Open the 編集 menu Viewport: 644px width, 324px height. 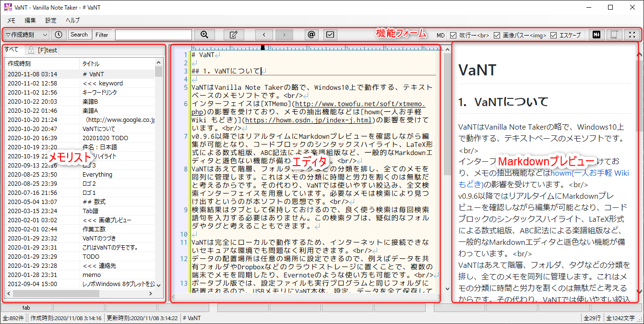[x=30, y=20]
